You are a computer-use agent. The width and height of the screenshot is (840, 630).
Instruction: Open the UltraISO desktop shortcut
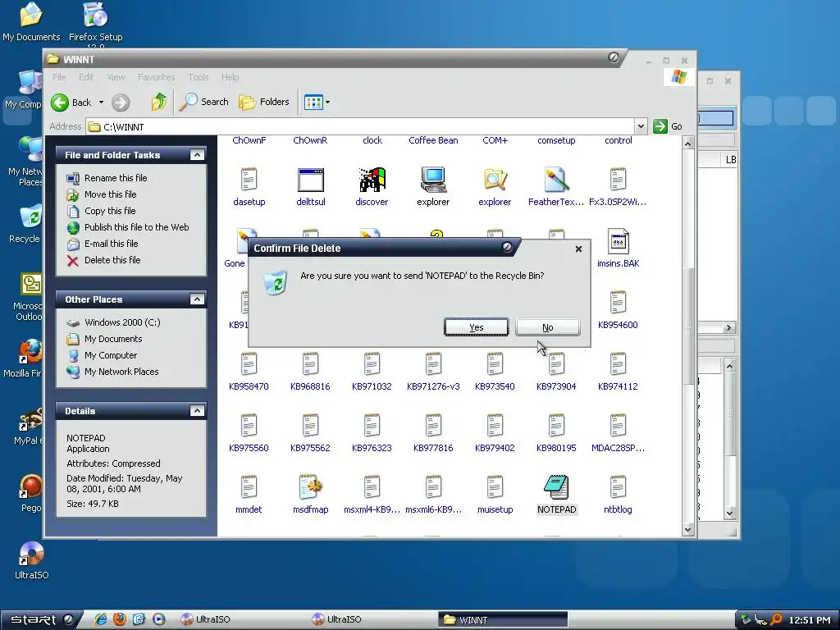coord(32,561)
